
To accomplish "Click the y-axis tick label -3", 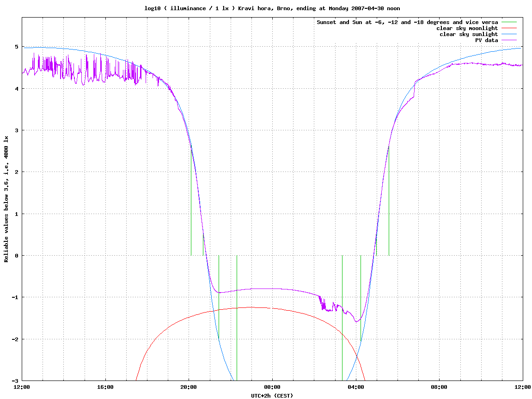I will click(x=15, y=381).
